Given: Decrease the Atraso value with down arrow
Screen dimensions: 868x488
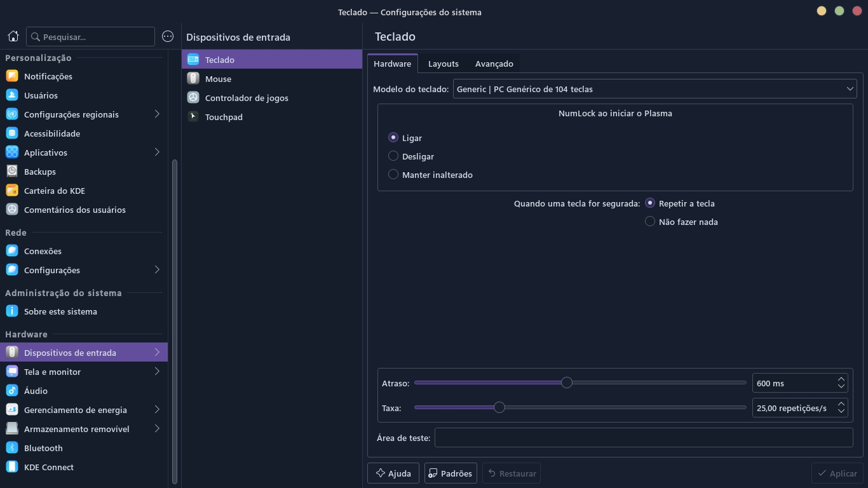Looking at the screenshot, I should coord(841,386).
